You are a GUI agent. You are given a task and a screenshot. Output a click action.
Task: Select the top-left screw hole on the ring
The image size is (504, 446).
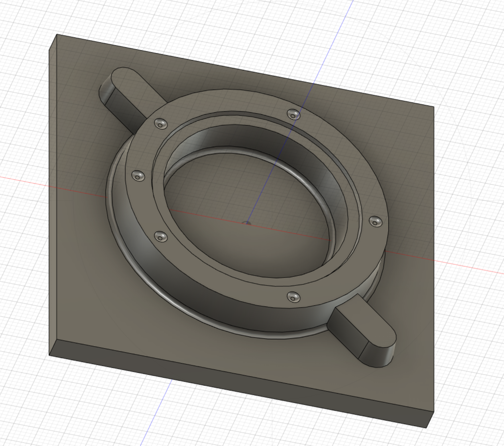point(161,123)
